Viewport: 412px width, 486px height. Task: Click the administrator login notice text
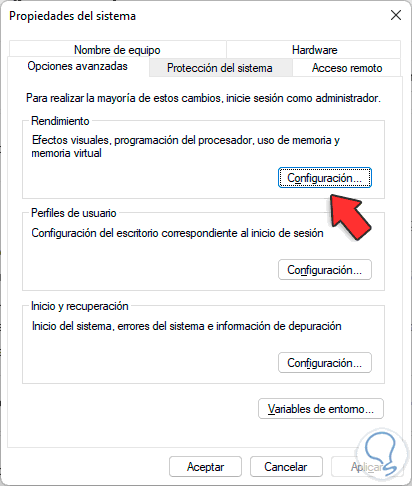tap(203, 98)
